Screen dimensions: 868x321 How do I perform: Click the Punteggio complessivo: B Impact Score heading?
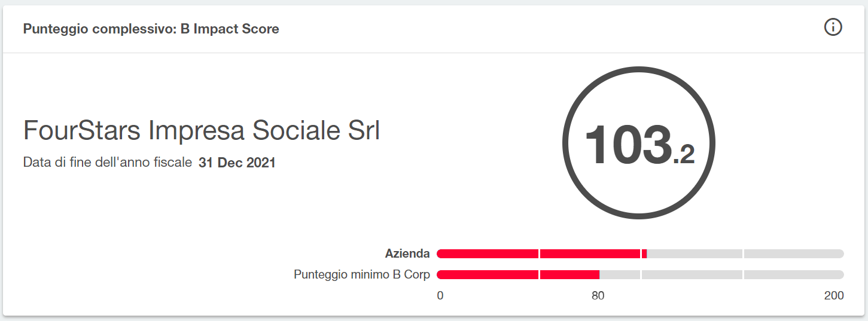click(151, 29)
